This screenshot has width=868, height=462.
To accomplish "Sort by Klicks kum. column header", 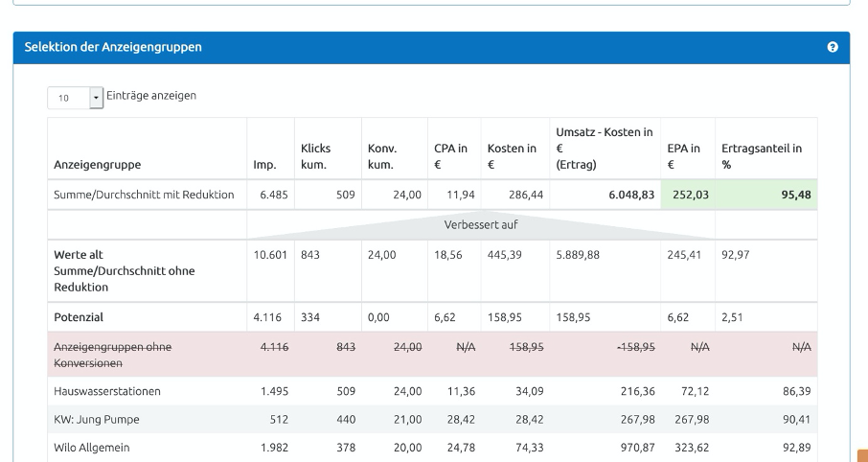I will pos(316,156).
